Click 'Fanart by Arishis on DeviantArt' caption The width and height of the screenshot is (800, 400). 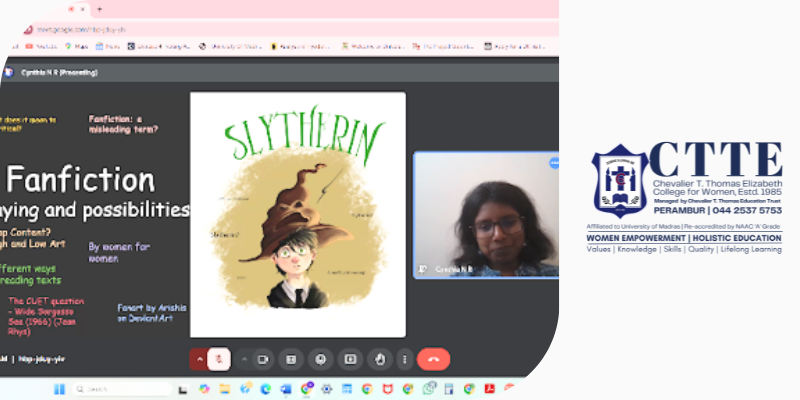[x=152, y=313]
